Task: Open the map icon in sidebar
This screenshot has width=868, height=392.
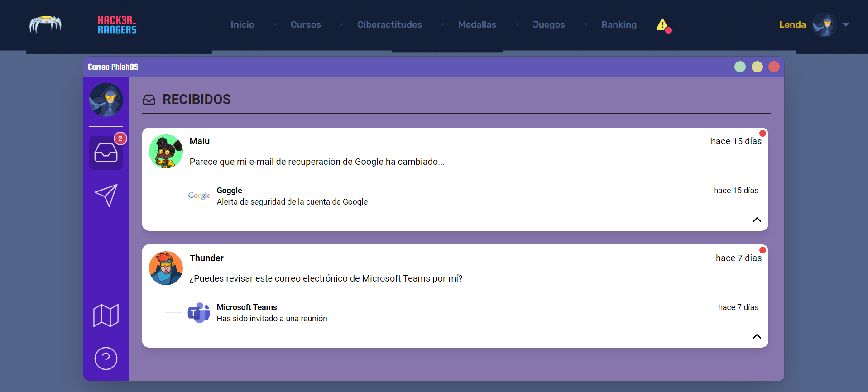Action: click(x=106, y=315)
